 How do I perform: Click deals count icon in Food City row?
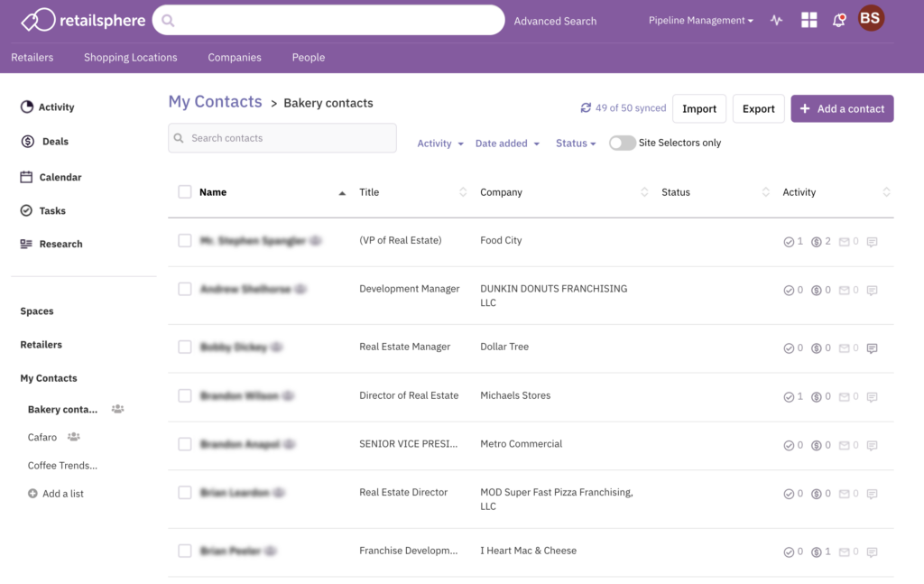pos(816,242)
